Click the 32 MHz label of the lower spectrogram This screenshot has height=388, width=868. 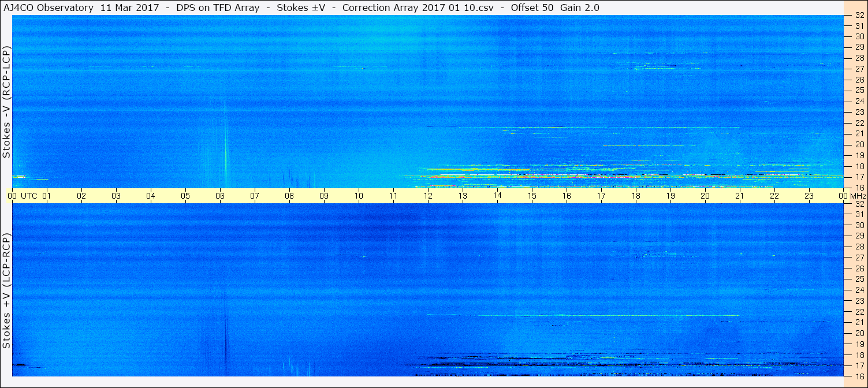[859, 204]
